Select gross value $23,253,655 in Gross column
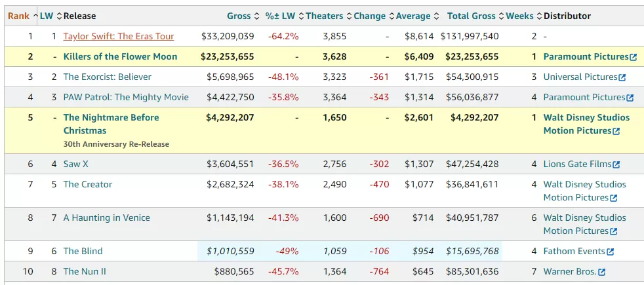This screenshot has width=644, height=285. tap(227, 56)
